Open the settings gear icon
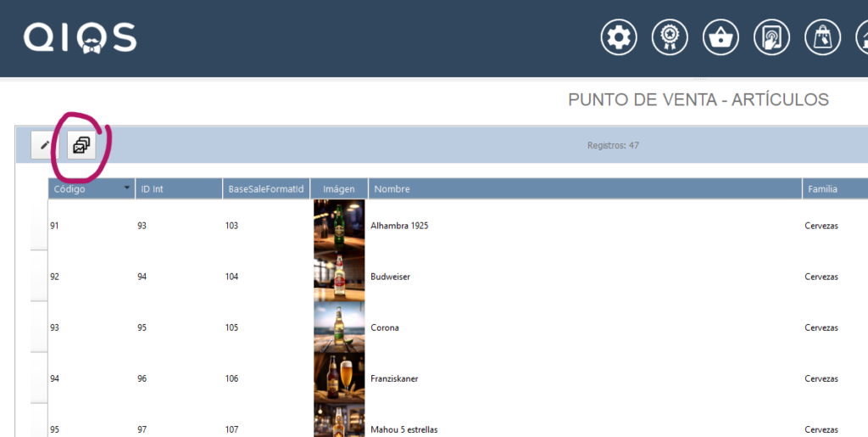This screenshot has width=868, height=437. [618, 37]
